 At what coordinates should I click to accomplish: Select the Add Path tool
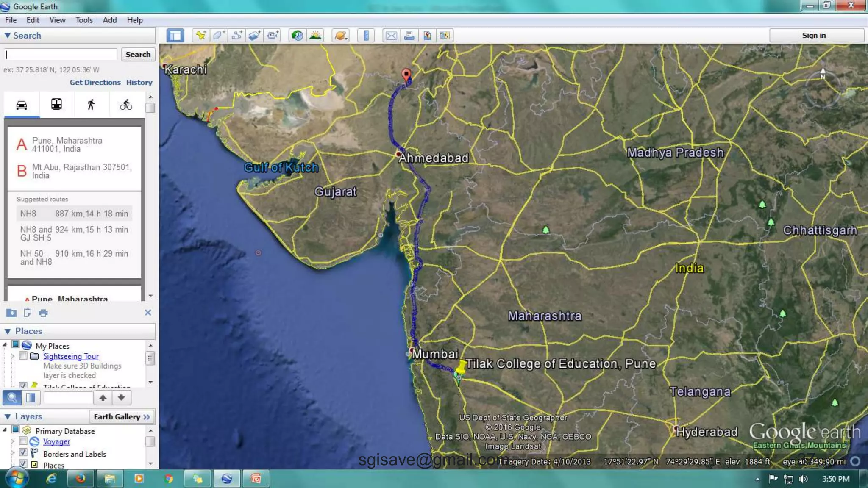tap(237, 35)
